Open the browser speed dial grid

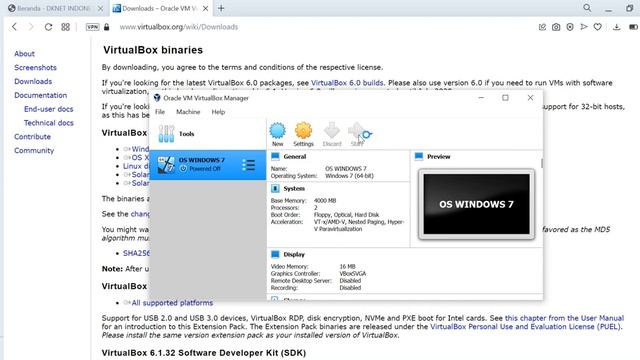tap(65, 27)
